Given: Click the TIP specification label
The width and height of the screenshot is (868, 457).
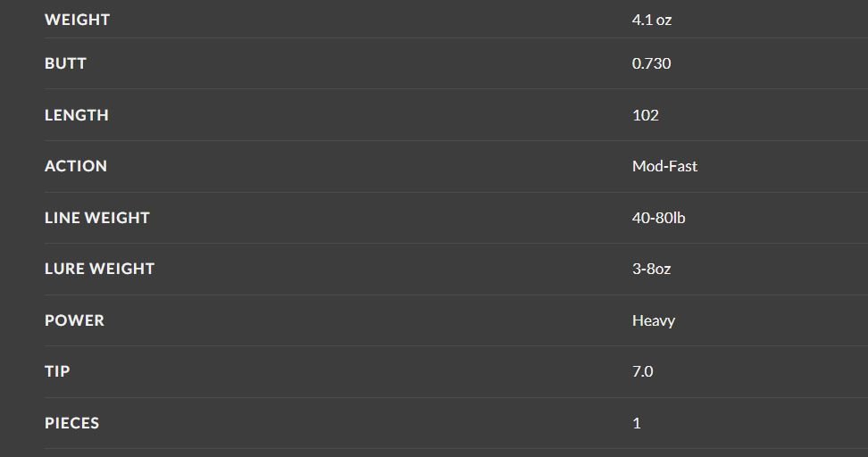Looking at the screenshot, I should pyautogui.click(x=57, y=371).
